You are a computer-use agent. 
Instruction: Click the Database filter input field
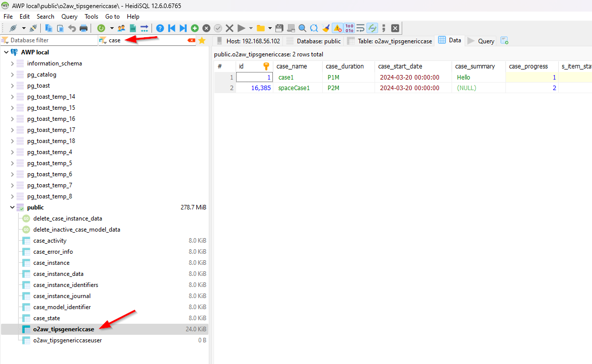[50, 40]
